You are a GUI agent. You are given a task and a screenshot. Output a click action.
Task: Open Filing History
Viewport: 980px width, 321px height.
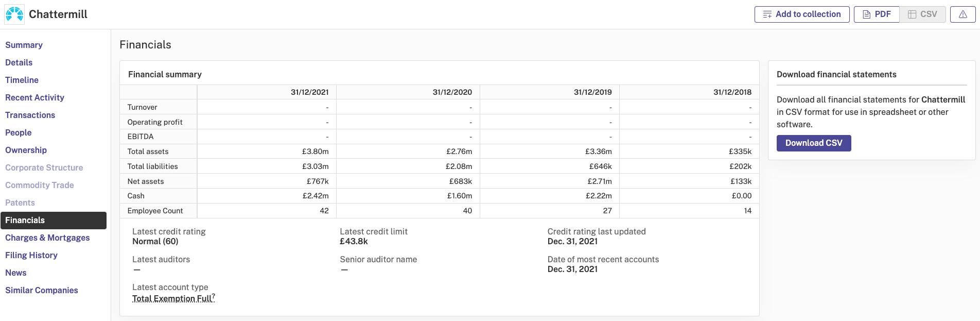point(31,256)
